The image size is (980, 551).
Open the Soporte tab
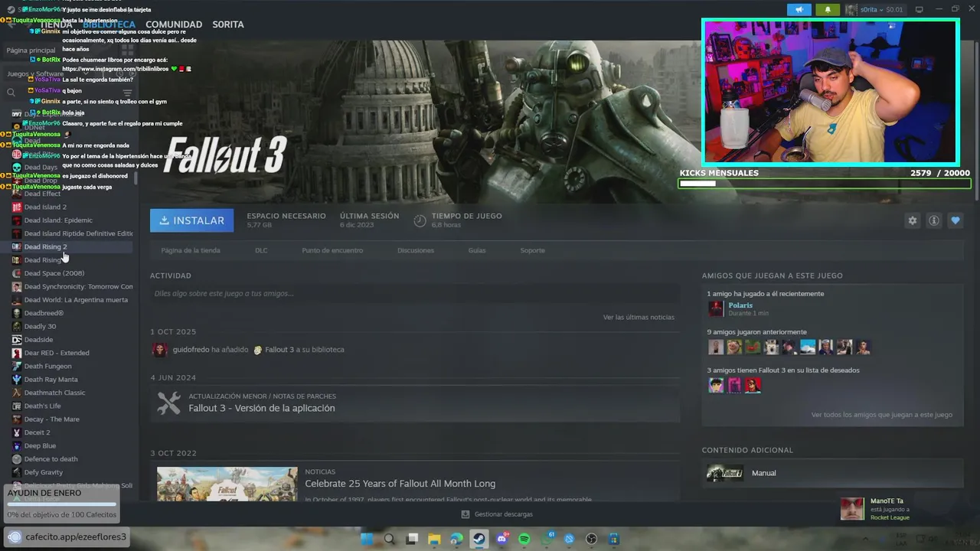point(533,250)
